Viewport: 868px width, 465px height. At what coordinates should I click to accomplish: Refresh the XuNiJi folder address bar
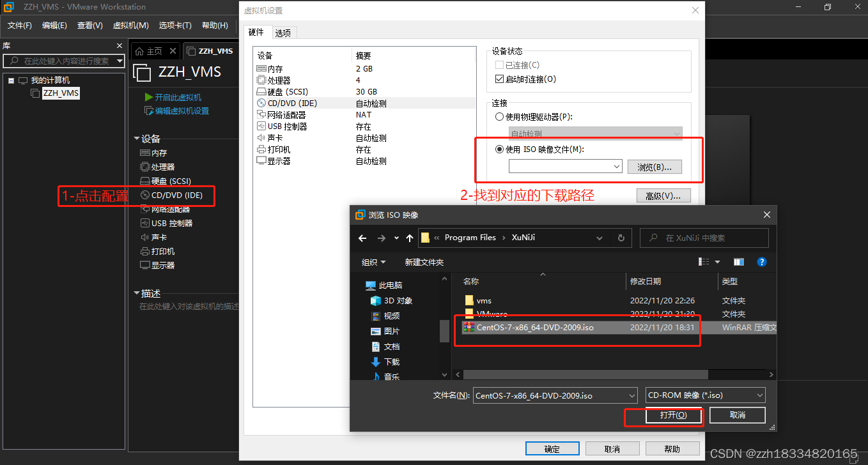[621, 238]
